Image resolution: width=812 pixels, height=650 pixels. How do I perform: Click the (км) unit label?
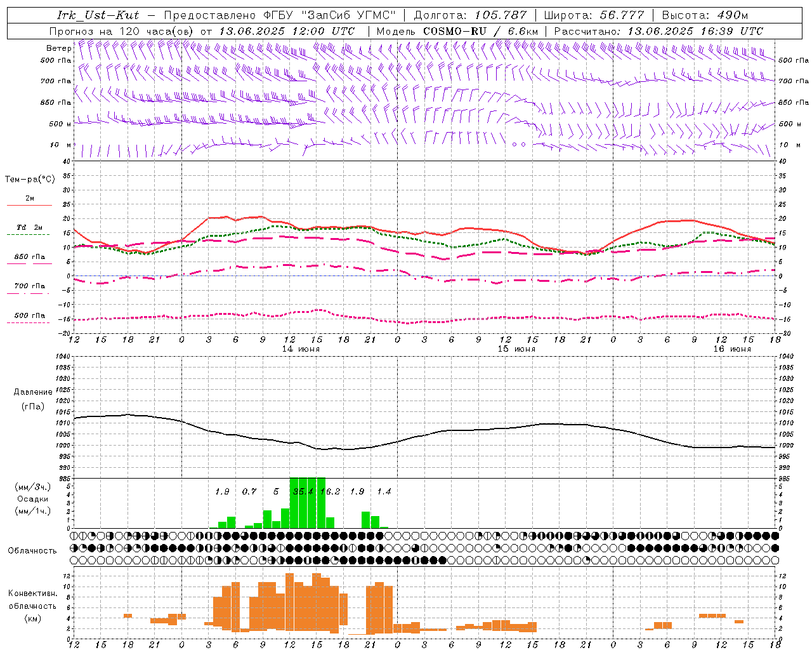[x=33, y=618]
